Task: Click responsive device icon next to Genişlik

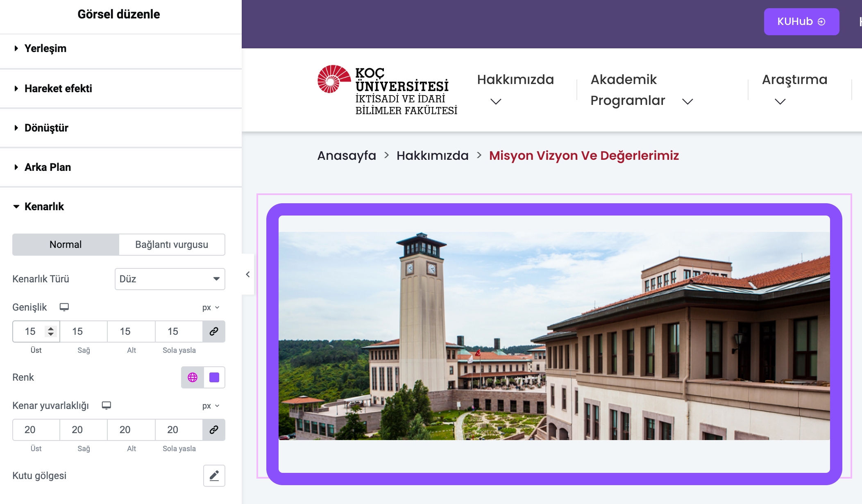Action: click(64, 307)
